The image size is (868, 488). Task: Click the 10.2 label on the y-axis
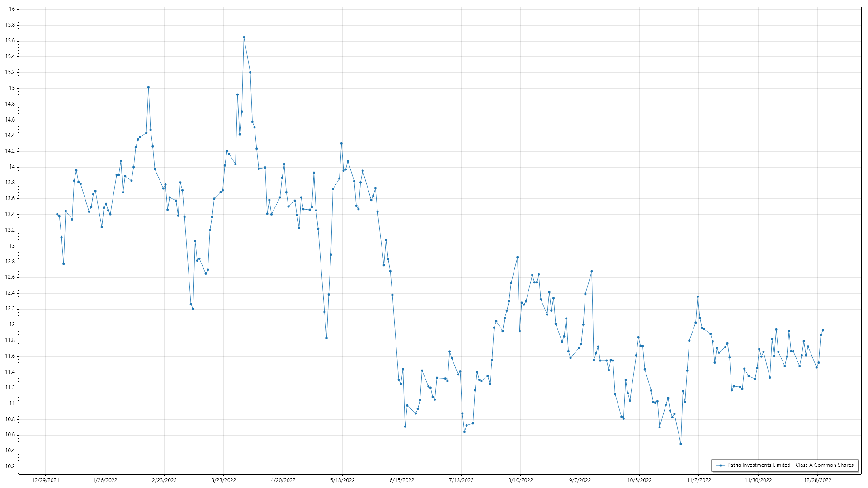10,466
